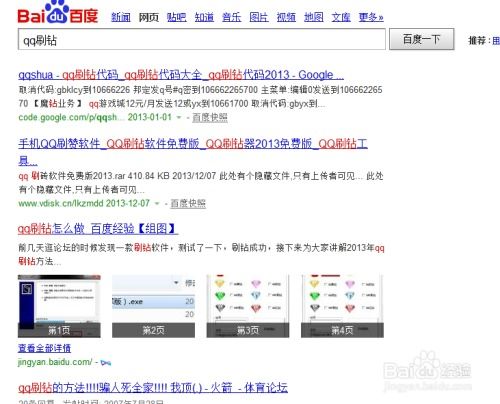The height and width of the screenshot is (404, 500).
Task: Expand dropdown arrow beside www.vdisk.cn result
Action: (157, 204)
